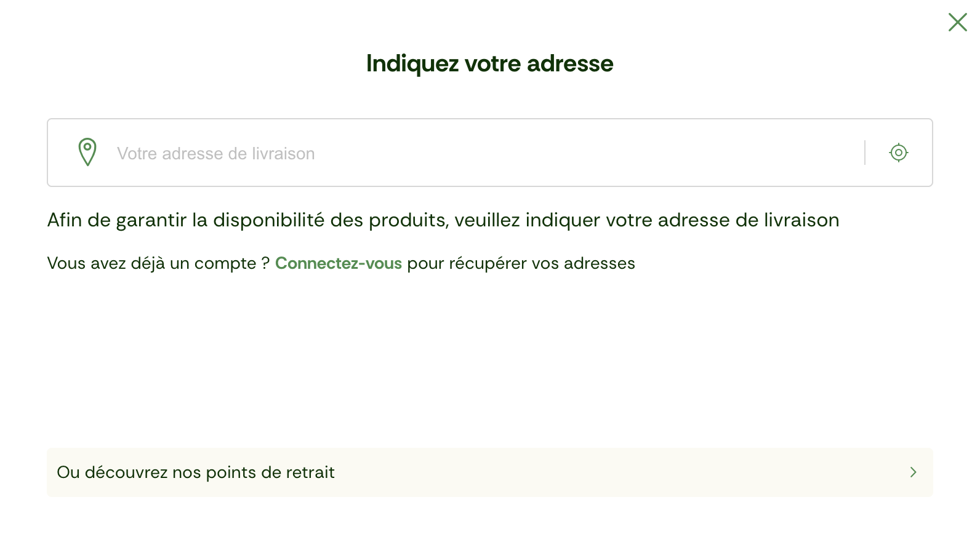Click Ou découvrez nos points de retrait
The width and height of the screenshot is (980, 545).
point(196,472)
